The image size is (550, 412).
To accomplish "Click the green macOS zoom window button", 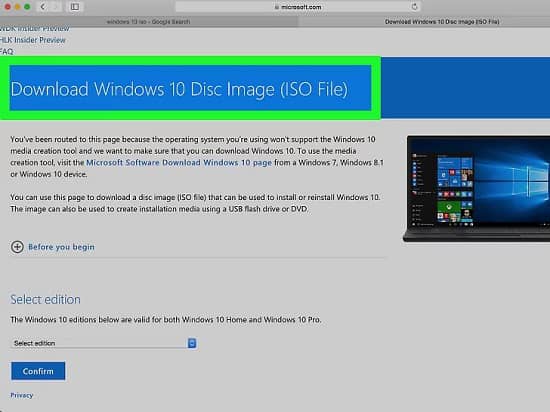I will pyautogui.click(x=27, y=7).
